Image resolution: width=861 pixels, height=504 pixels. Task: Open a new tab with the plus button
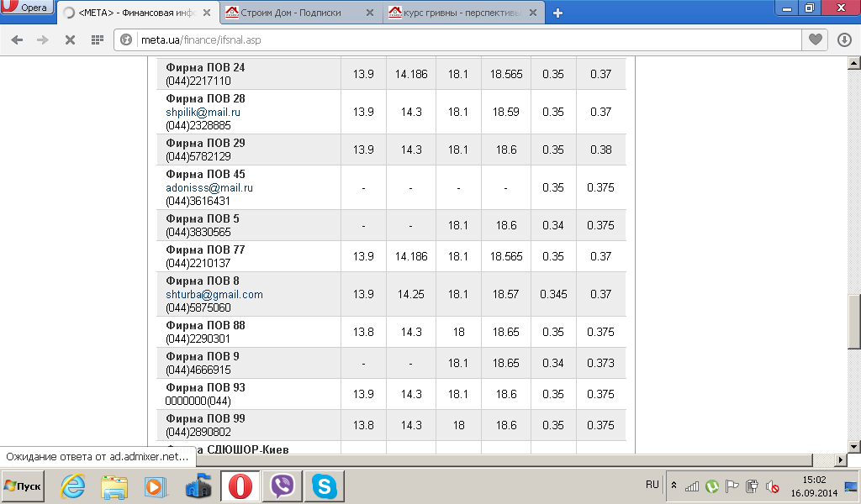558,13
